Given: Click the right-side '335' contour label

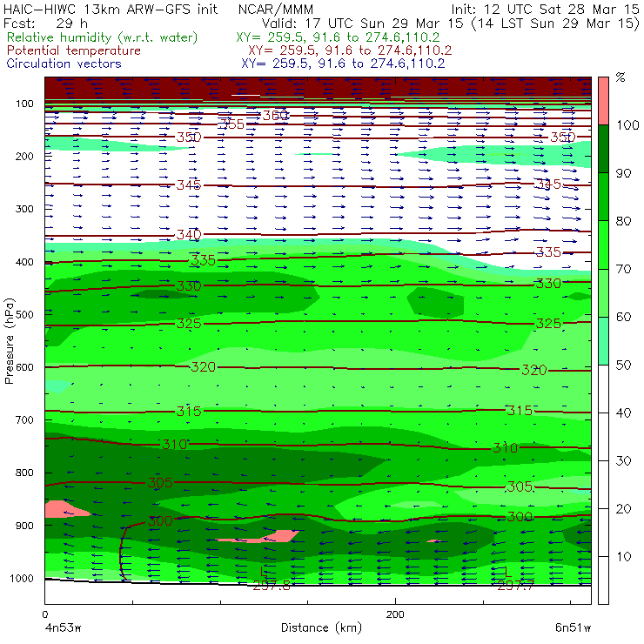Looking at the screenshot, I should click(548, 252).
